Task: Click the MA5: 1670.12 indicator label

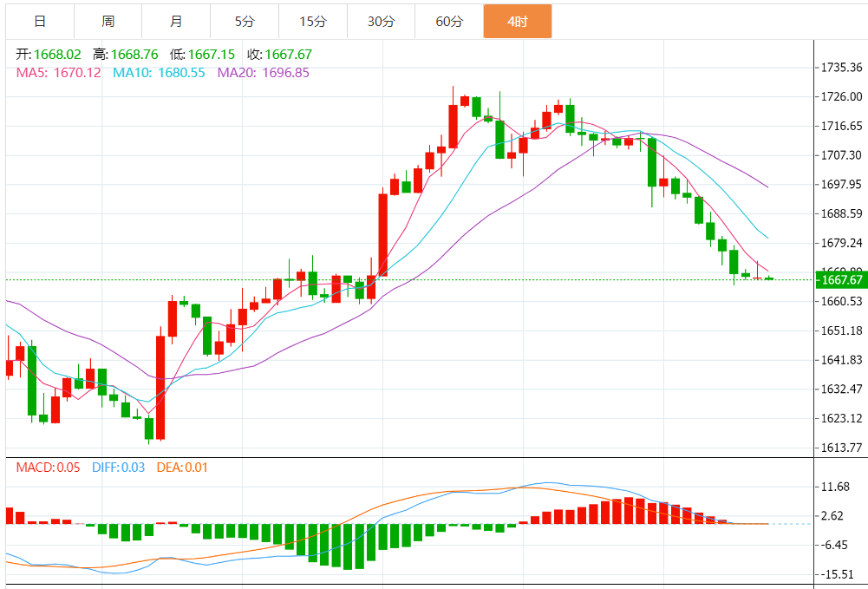Action: pos(59,73)
